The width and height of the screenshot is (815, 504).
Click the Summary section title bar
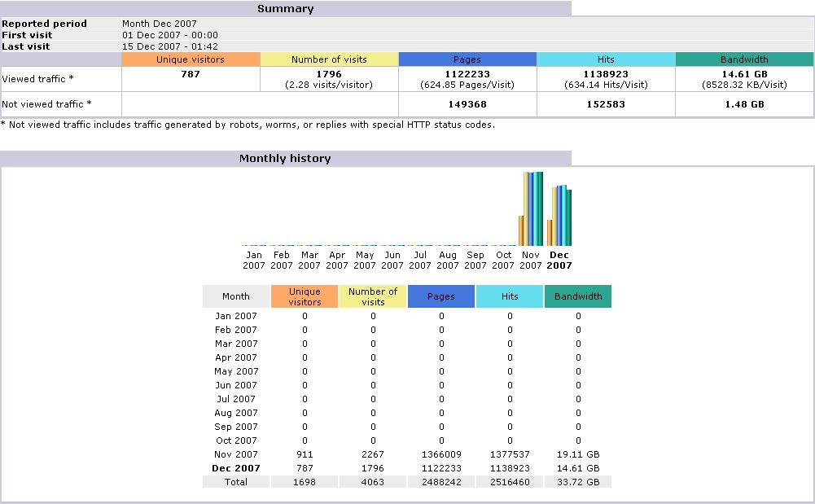click(285, 8)
